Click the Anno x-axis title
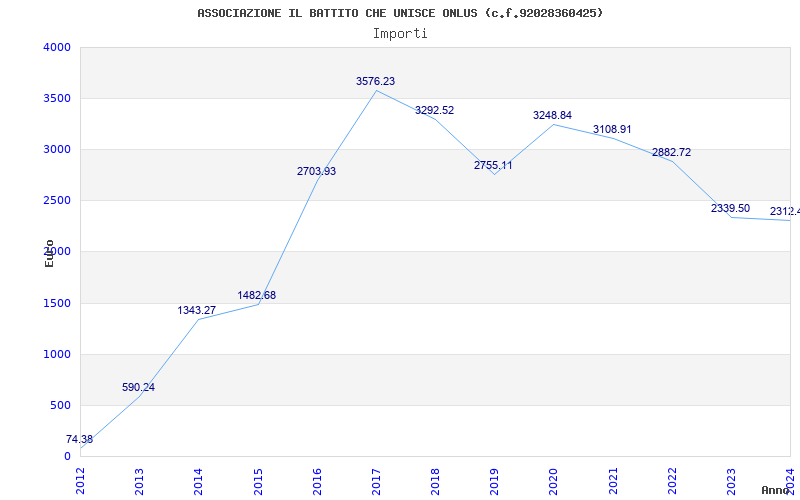The height and width of the screenshot is (500, 800). [776, 490]
